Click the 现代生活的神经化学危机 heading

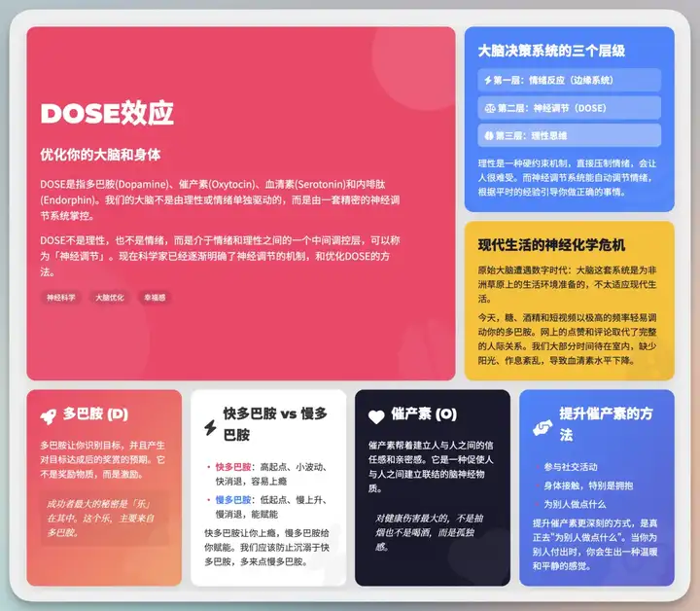(x=551, y=245)
